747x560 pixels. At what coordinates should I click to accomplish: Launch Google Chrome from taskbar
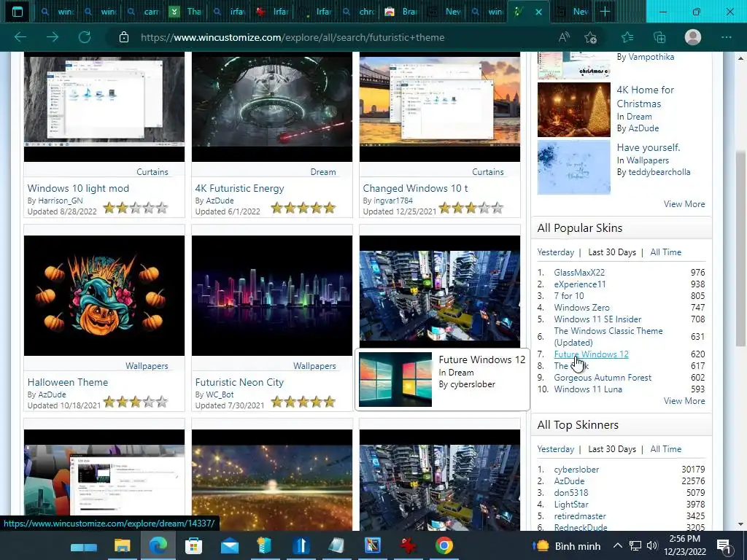[444, 545]
